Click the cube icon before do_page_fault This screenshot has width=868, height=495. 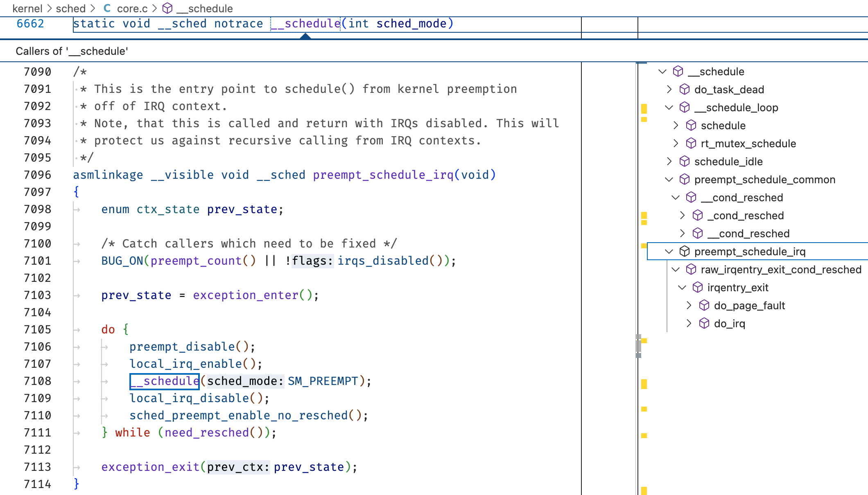[x=704, y=306]
